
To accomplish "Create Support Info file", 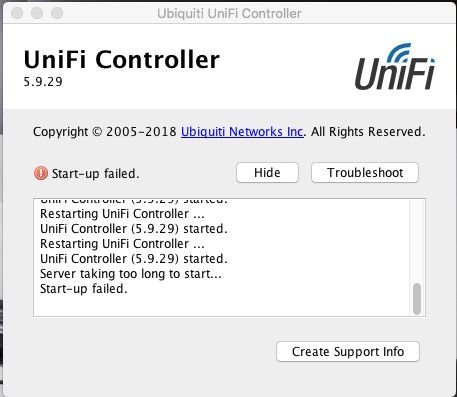I will click(348, 352).
